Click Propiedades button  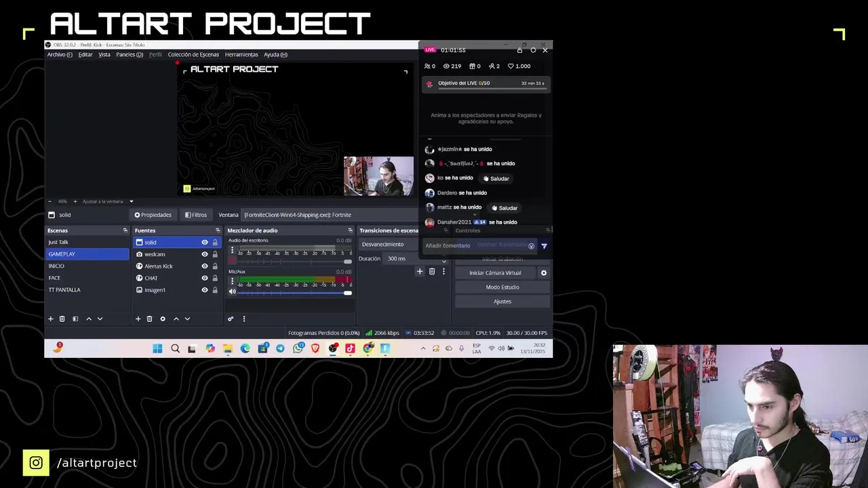point(153,215)
